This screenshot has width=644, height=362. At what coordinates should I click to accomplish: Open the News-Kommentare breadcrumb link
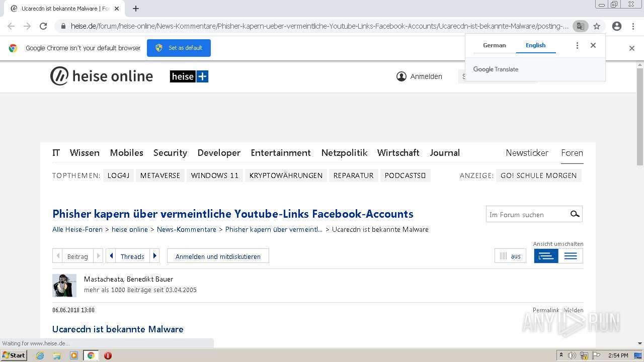[x=187, y=229]
